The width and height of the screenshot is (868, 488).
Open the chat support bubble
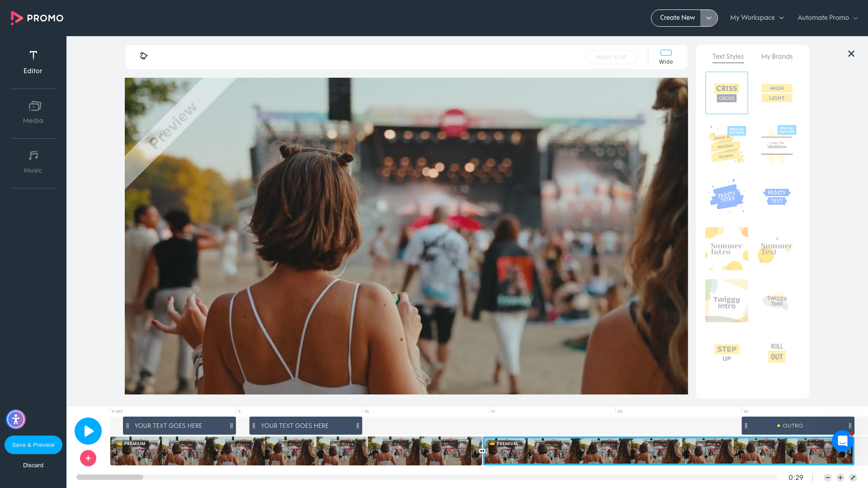point(843,441)
